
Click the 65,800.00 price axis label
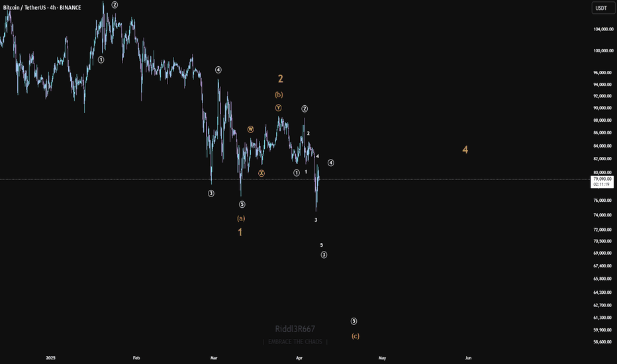[603, 279]
